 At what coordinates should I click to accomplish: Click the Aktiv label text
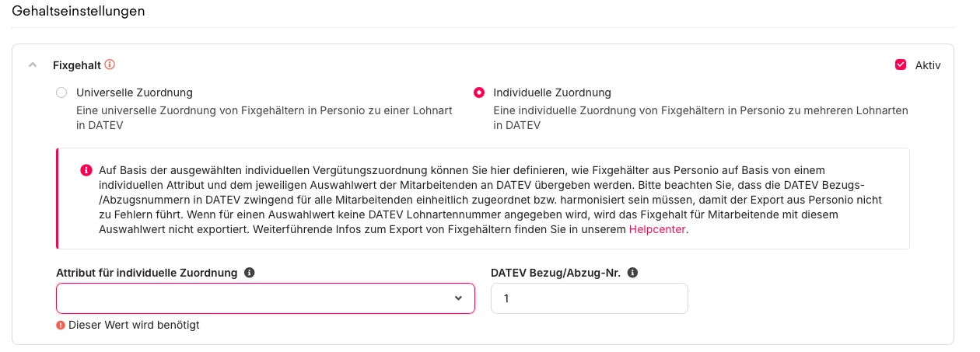[928, 65]
